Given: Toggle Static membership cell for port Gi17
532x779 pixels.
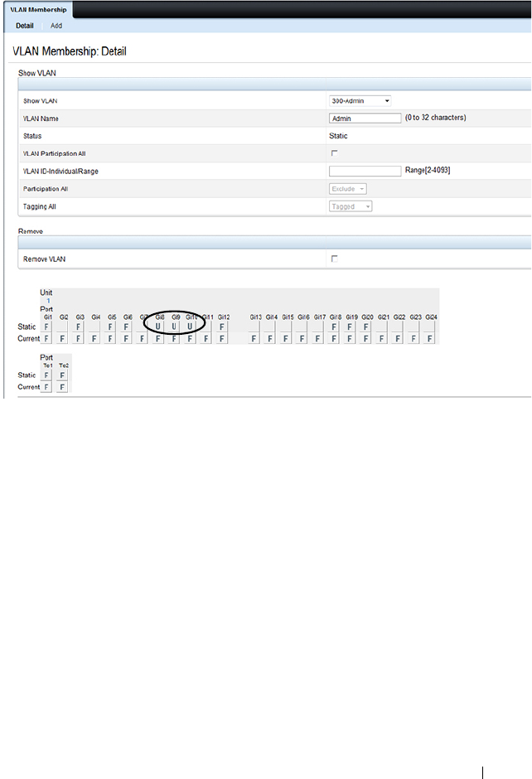Looking at the screenshot, I should 318,327.
